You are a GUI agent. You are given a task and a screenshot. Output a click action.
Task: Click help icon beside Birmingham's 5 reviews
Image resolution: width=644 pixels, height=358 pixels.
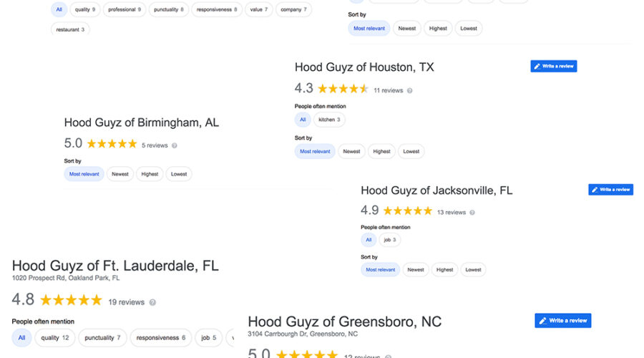pyautogui.click(x=175, y=145)
